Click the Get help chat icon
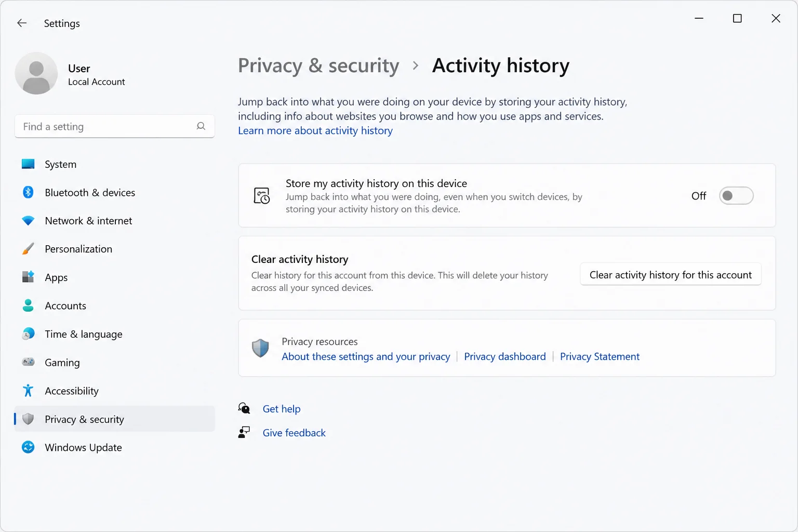Viewport: 798px width, 532px height. tap(244, 408)
